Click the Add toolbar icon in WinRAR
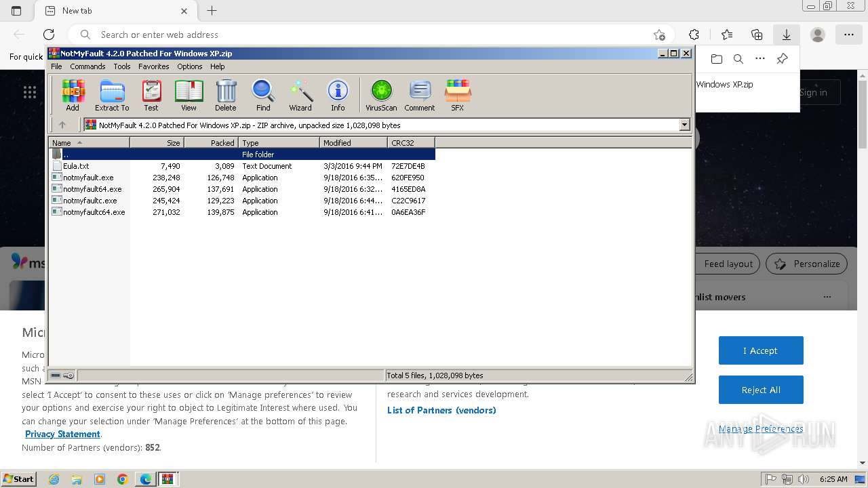The width and height of the screenshot is (868, 488). (73, 95)
